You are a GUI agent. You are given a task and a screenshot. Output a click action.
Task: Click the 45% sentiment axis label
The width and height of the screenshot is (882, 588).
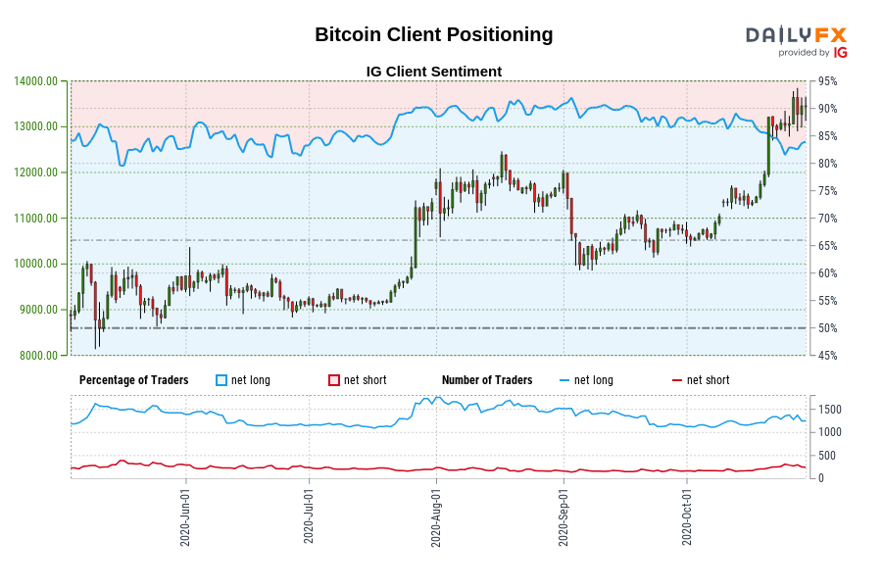coord(827,356)
